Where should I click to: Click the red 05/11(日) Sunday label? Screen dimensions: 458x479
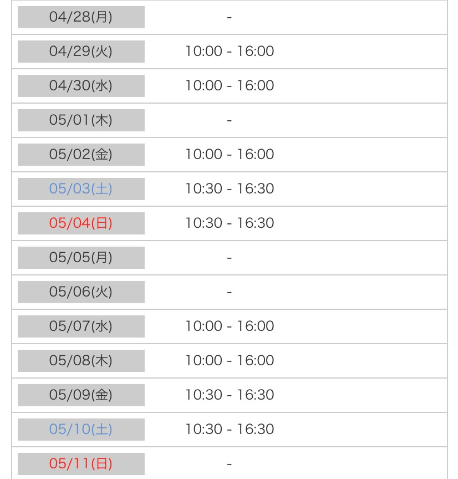pos(81,464)
